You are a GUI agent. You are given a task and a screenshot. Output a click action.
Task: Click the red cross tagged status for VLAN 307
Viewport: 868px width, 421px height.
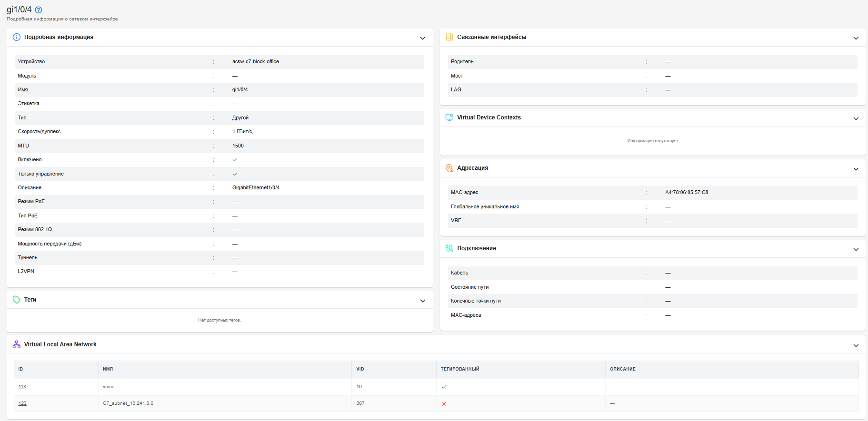pos(444,404)
